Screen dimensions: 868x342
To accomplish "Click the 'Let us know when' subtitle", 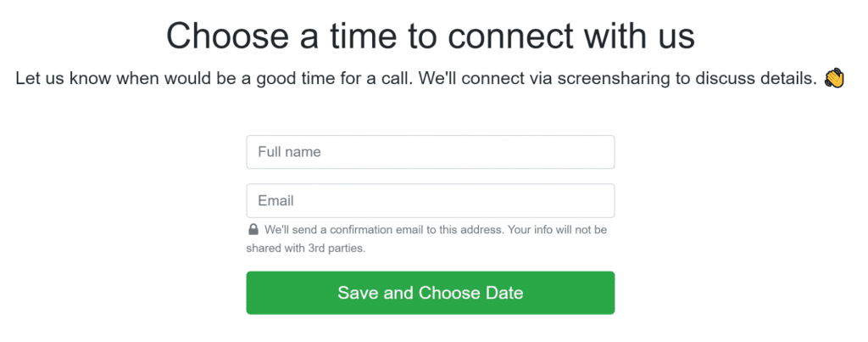I will [416, 79].
